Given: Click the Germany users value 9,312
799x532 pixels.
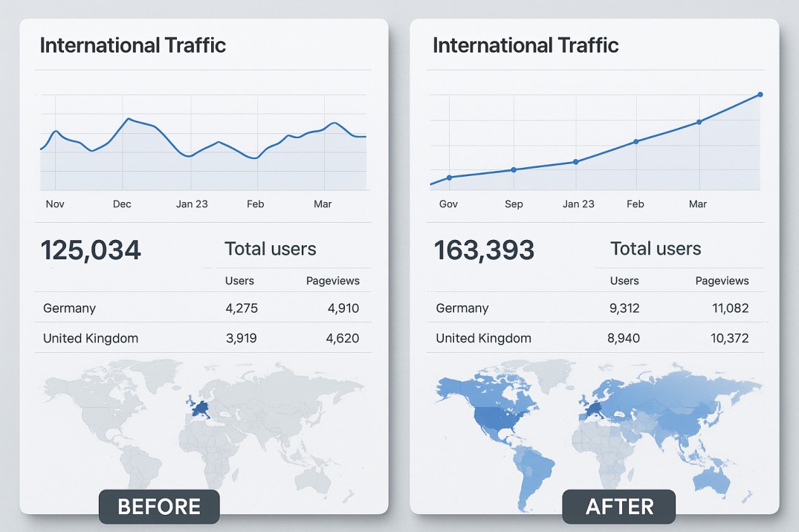Looking at the screenshot, I should 625,308.
